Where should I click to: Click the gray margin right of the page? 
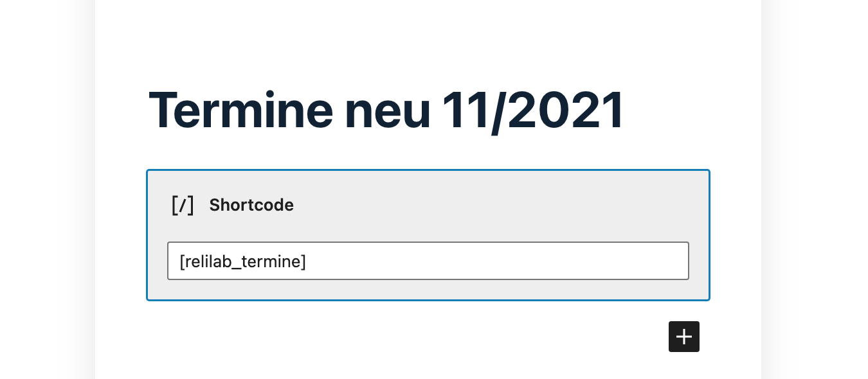coord(817,193)
